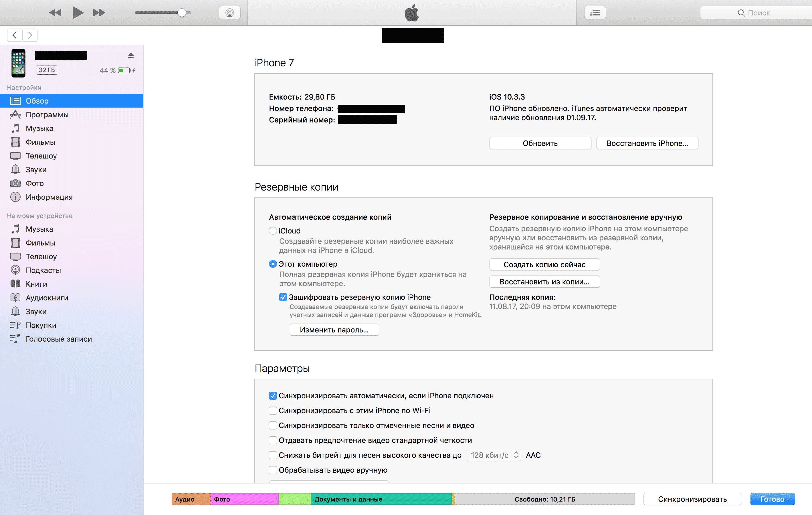Screen dimensions: 812x515
Task: Click the Фото camera icon
Action: (x=15, y=183)
